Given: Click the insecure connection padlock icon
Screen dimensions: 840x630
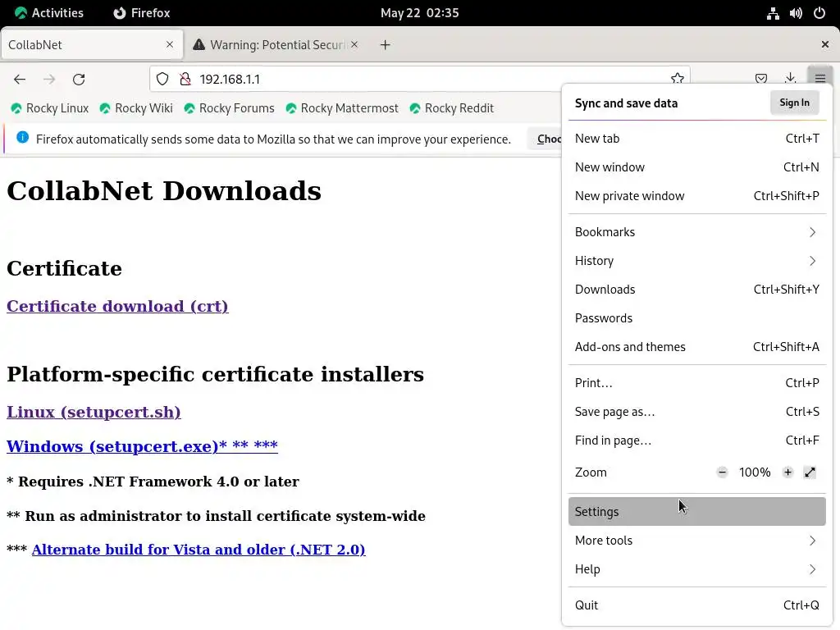Looking at the screenshot, I should click(x=185, y=80).
